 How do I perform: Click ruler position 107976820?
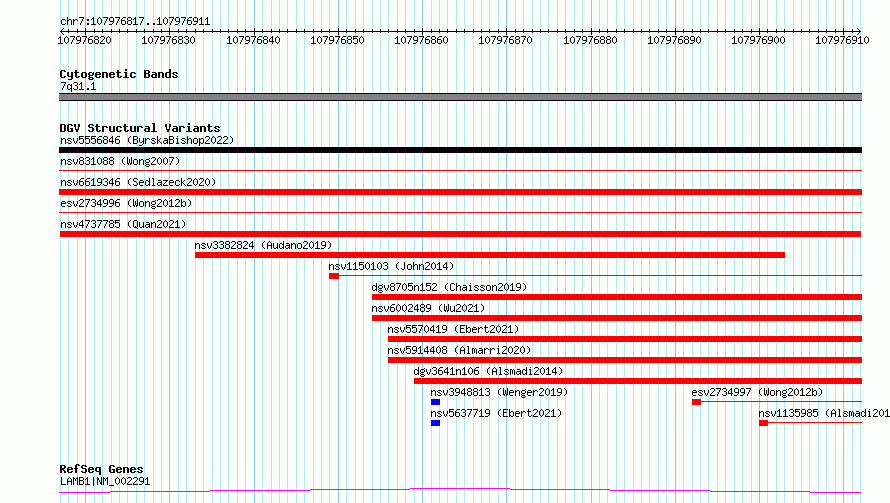pyautogui.click(x=85, y=40)
